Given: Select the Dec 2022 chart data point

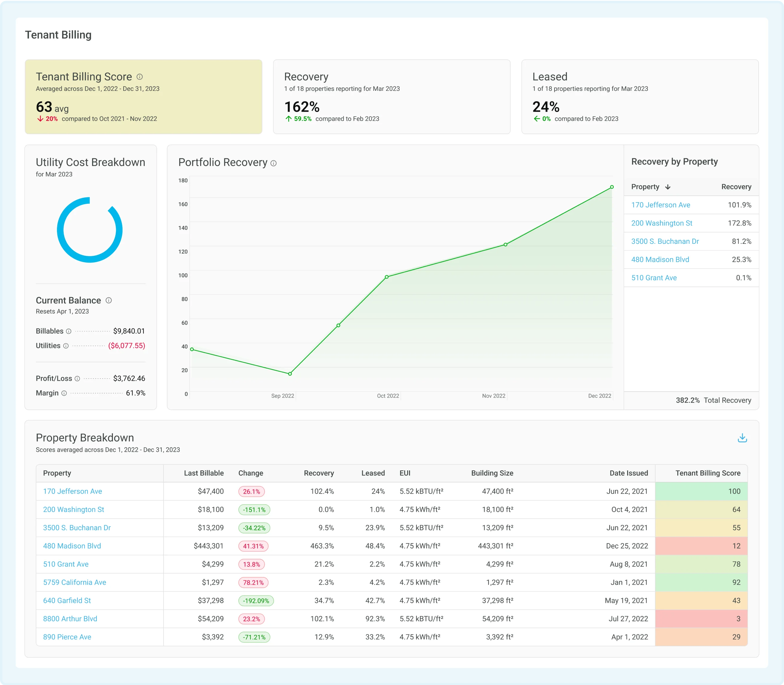Looking at the screenshot, I should pyautogui.click(x=612, y=187).
